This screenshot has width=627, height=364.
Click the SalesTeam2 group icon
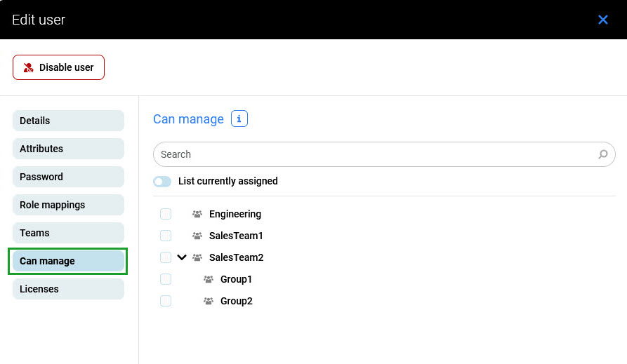tap(197, 258)
